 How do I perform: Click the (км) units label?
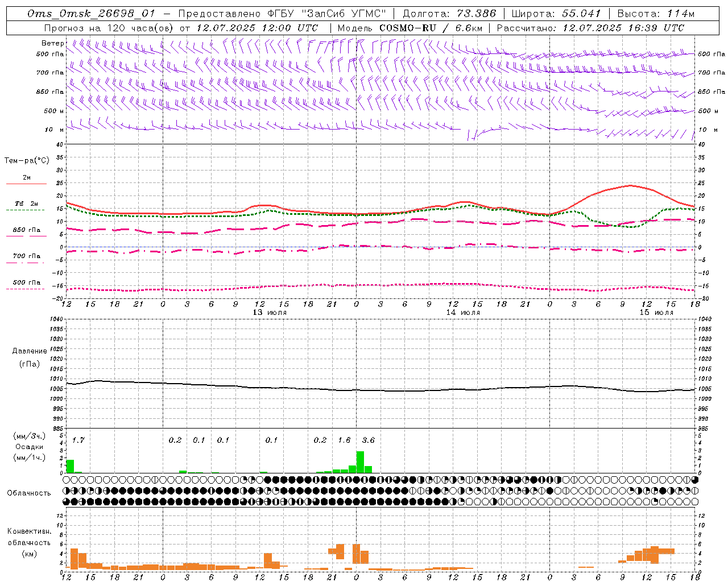(29, 554)
